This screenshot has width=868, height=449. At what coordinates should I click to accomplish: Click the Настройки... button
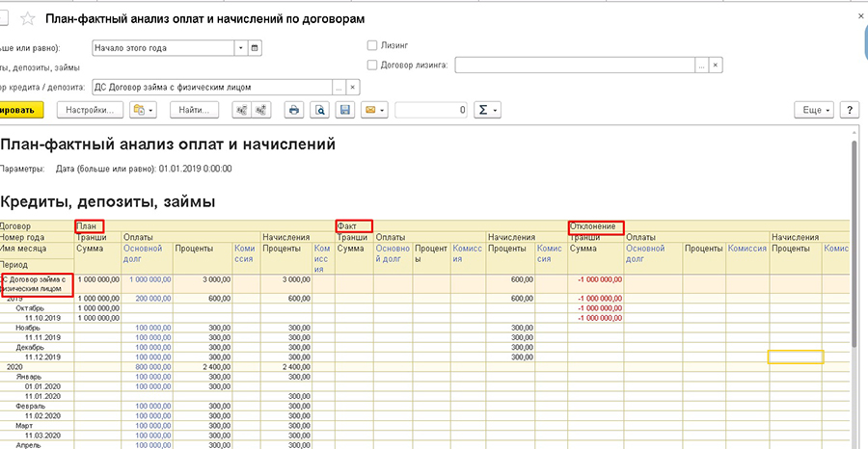(x=91, y=110)
